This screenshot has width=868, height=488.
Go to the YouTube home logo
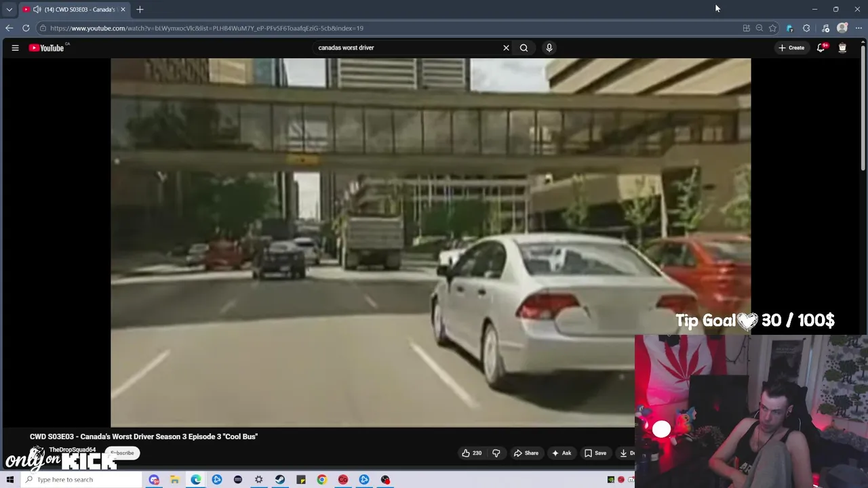(46, 47)
